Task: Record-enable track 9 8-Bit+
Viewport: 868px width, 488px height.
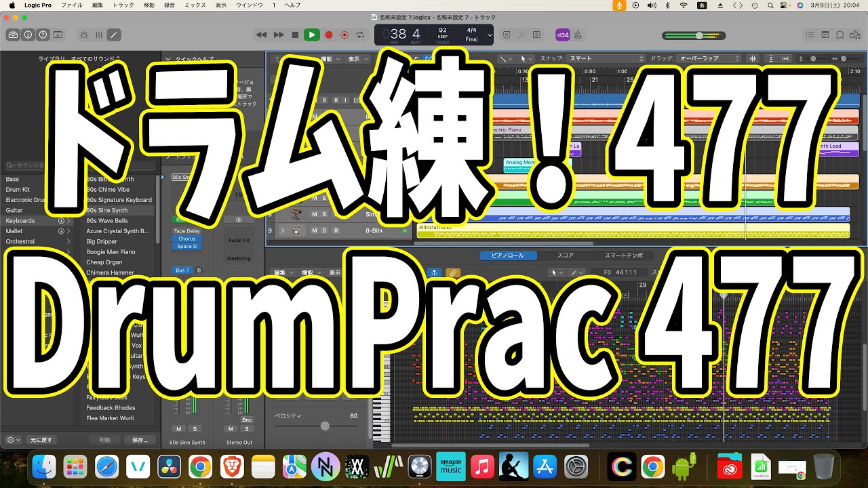Action: [335, 230]
